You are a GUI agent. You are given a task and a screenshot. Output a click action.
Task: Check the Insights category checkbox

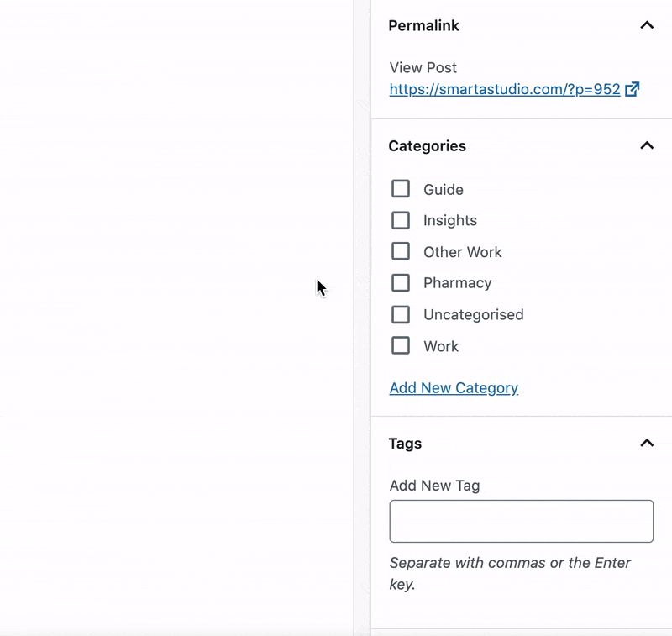coord(401,220)
